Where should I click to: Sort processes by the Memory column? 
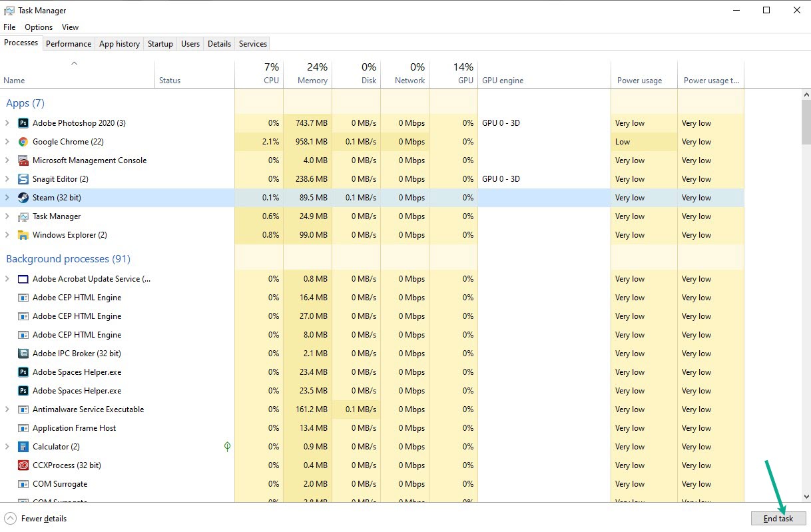click(x=308, y=75)
